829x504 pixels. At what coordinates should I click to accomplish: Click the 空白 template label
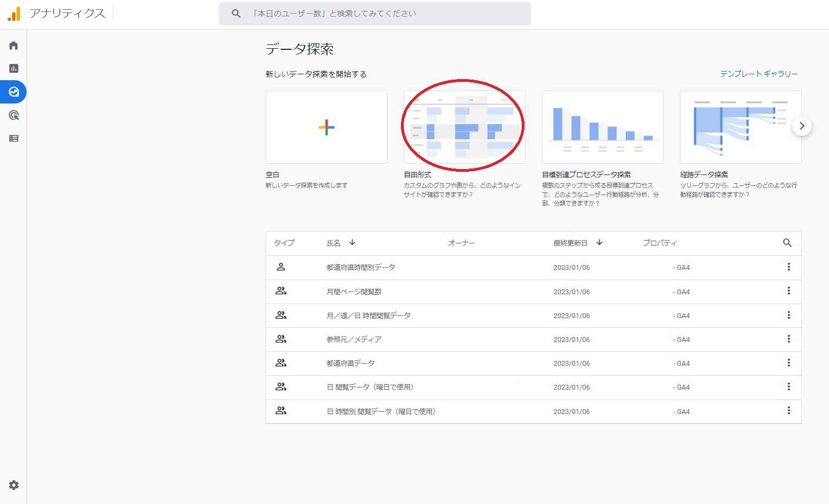pos(273,175)
